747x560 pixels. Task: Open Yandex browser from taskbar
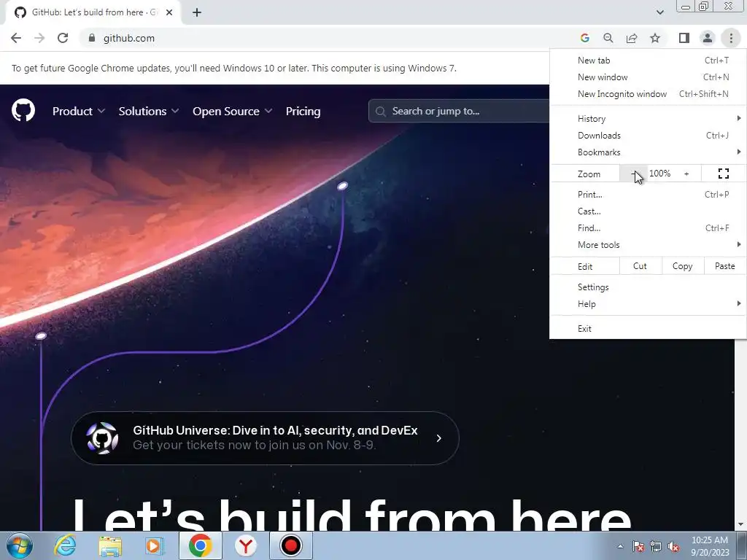245,545
